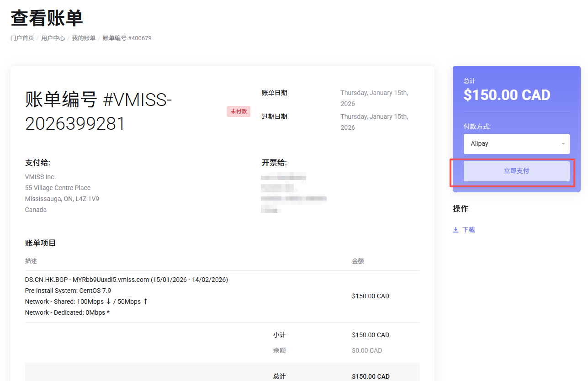Click the download icon under 操作

tap(456, 230)
